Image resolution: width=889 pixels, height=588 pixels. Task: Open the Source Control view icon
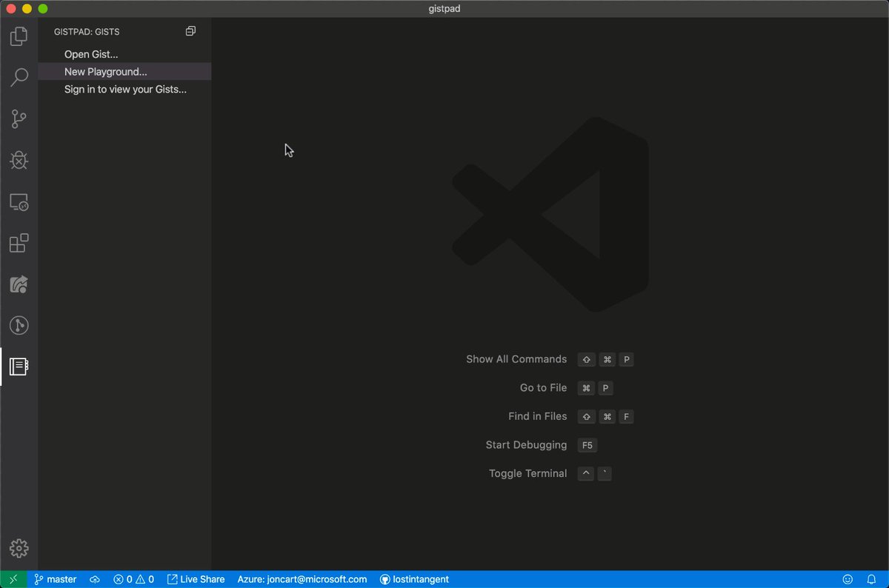point(19,118)
